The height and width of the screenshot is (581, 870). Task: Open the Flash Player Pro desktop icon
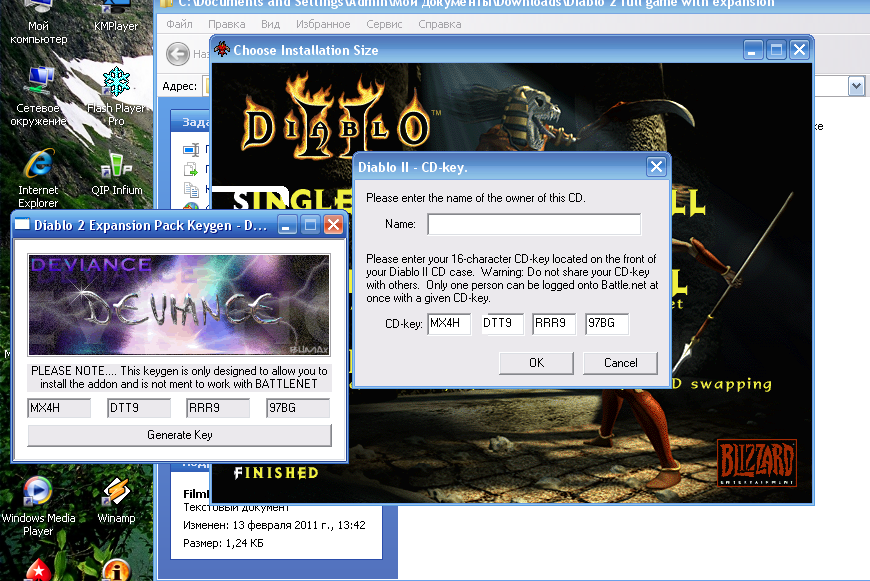(x=116, y=95)
